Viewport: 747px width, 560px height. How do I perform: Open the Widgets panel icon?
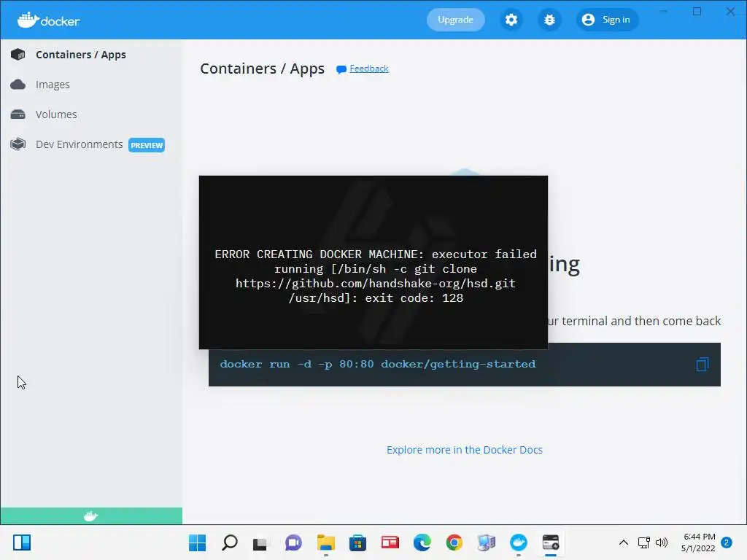tap(22, 542)
